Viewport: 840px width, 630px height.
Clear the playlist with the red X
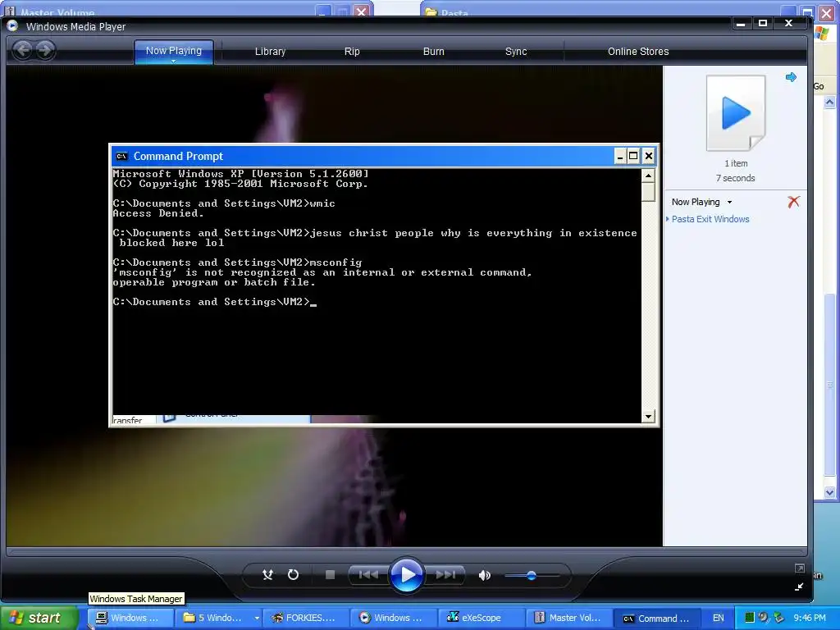793,202
